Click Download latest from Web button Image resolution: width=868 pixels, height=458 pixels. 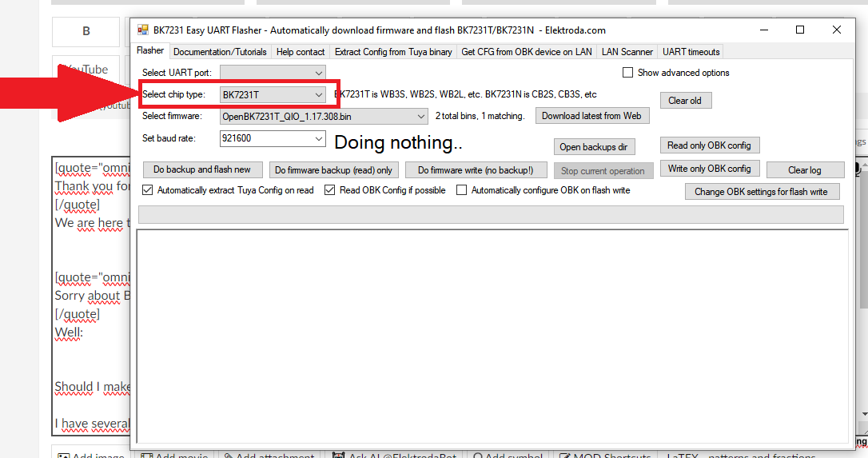pyautogui.click(x=591, y=116)
